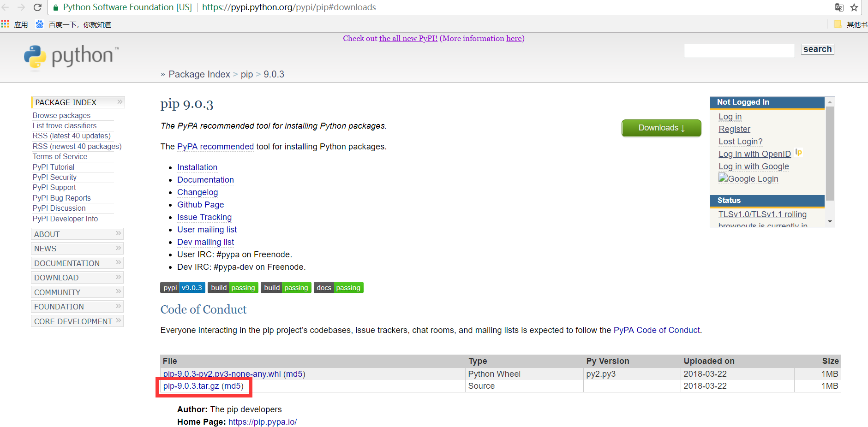Open PyPI Tutorial

(x=54, y=167)
